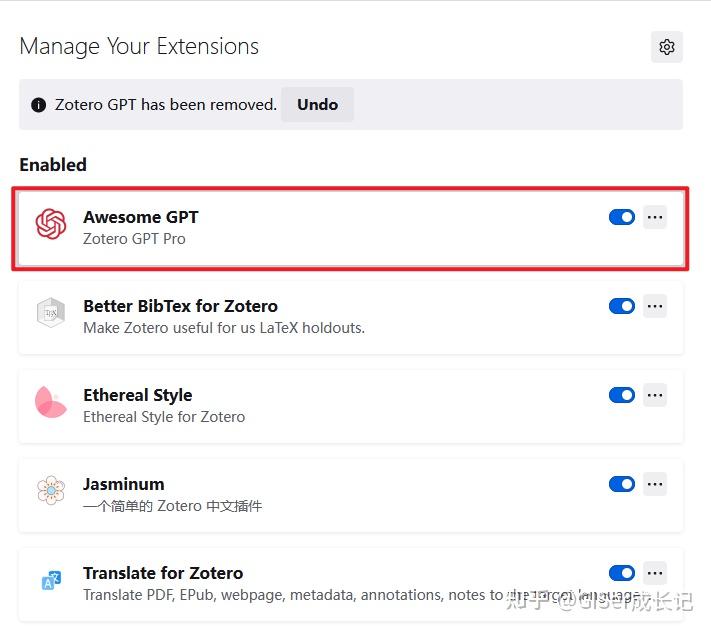
Task: Show the Ethereal Style options menu
Action: click(x=655, y=395)
